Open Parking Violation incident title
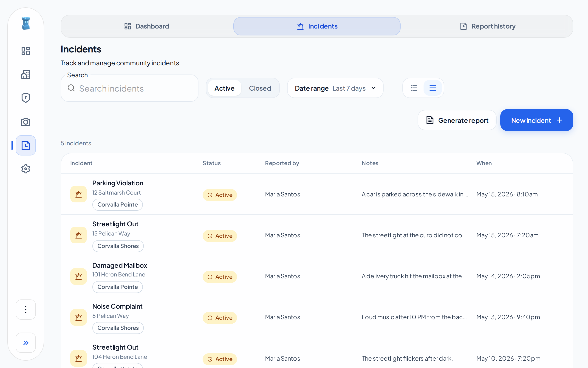 118,183
